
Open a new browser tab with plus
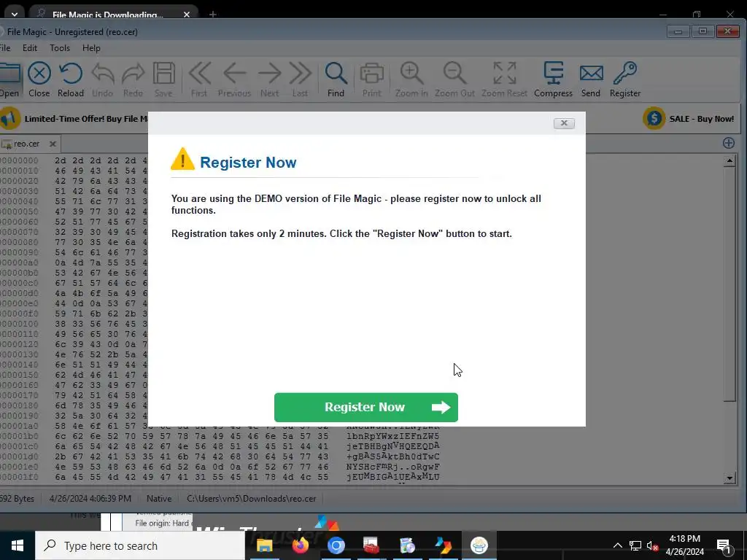213,15
